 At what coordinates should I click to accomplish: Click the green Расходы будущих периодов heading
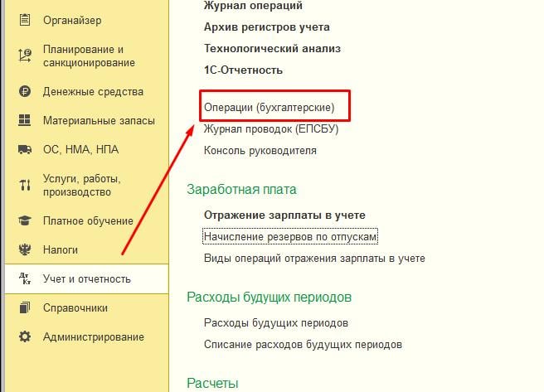point(269,298)
